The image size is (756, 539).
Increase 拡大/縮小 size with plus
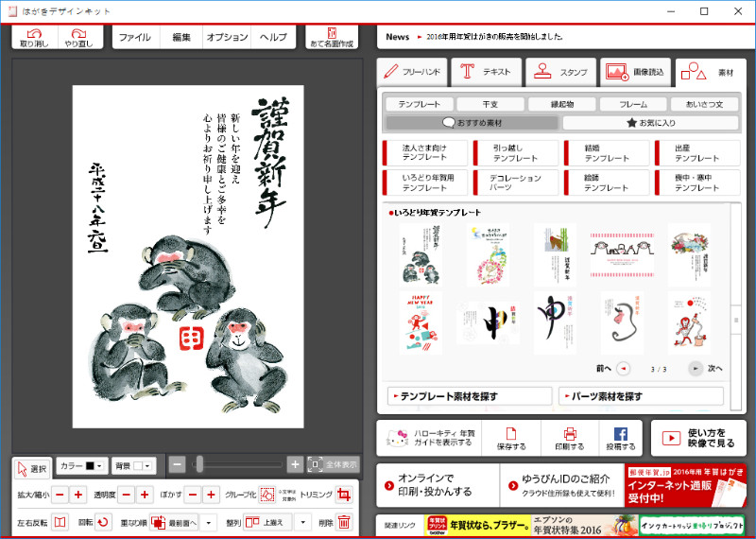click(x=78, y=495)
